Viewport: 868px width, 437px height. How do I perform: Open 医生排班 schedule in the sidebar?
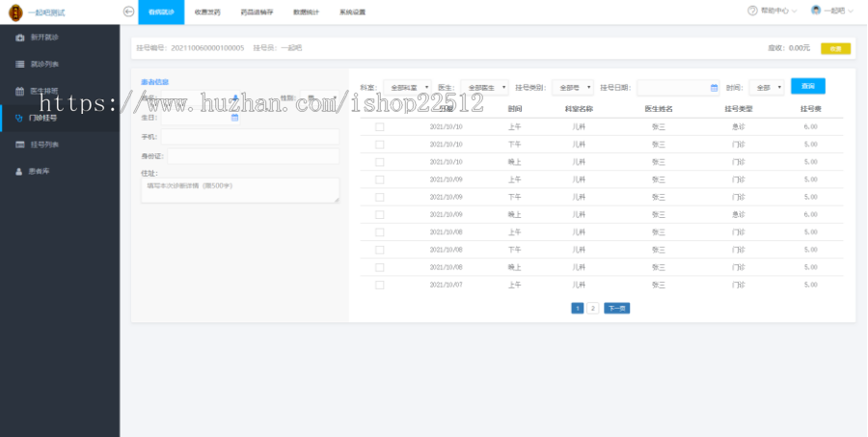[44, 91]
